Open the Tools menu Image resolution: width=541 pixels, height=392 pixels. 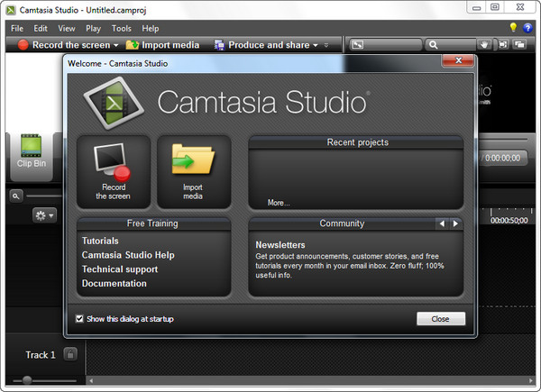point(122,28)
